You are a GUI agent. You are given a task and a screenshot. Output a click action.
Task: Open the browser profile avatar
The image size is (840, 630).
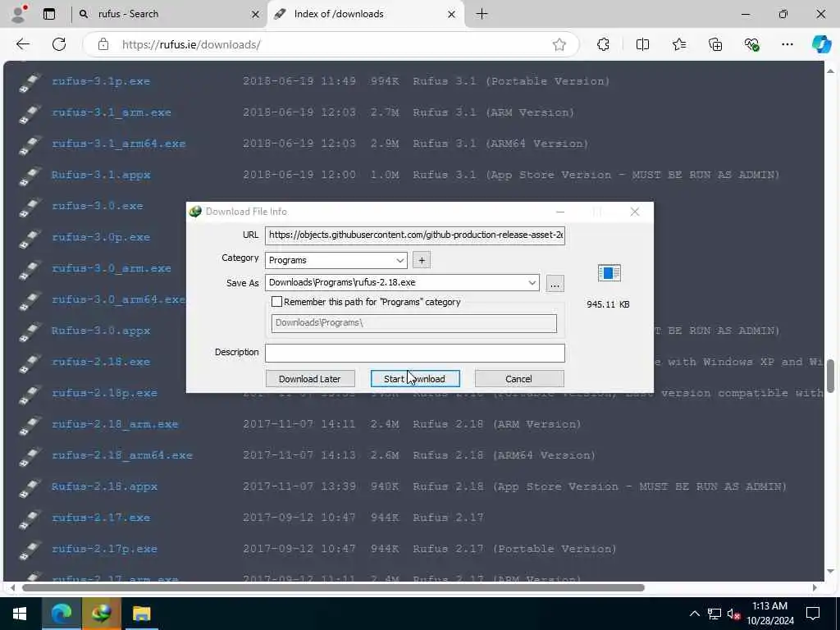(19, 14)
